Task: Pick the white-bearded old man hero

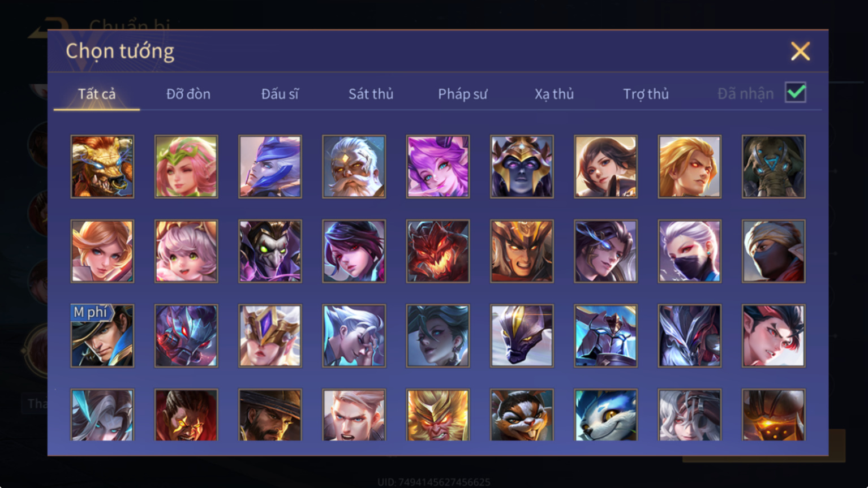Action: click(x=354, y=166)
